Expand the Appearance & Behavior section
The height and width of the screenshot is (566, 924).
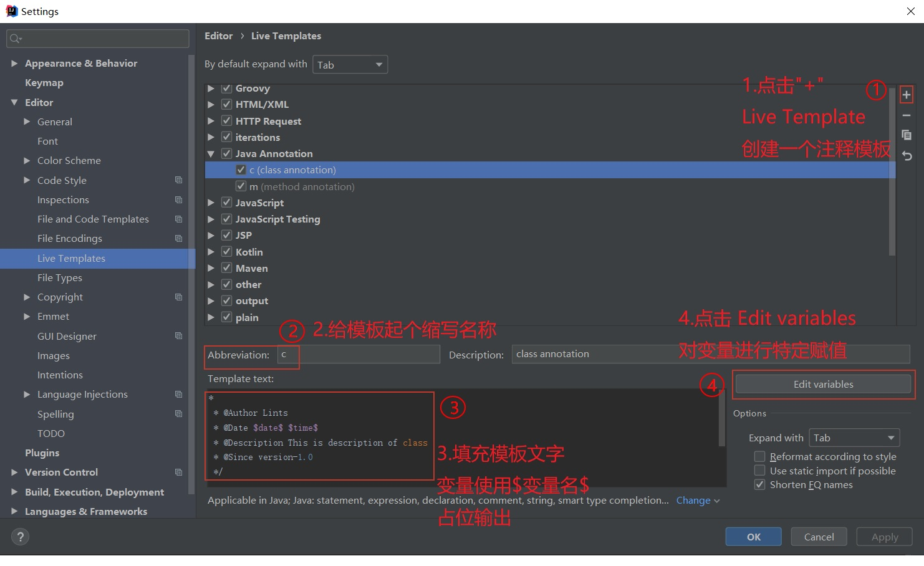pyautogui.click(x=14, y=63)
